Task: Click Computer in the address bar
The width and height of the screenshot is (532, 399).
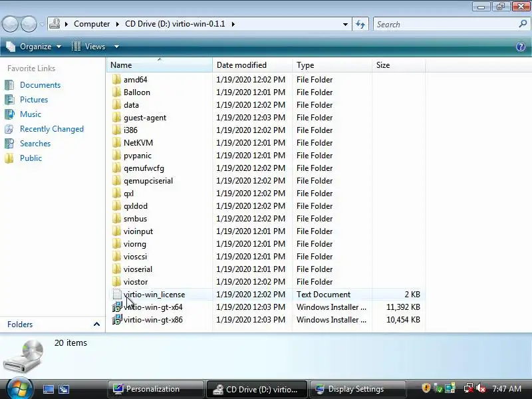Action: 92,24
